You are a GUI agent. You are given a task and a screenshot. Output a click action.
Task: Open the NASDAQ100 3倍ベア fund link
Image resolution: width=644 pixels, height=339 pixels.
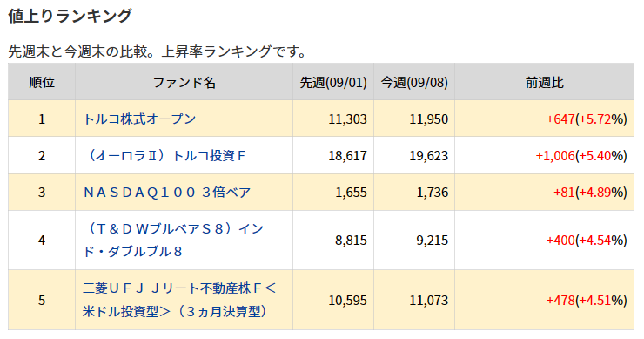pyautogui.click(x=167, y=192)
